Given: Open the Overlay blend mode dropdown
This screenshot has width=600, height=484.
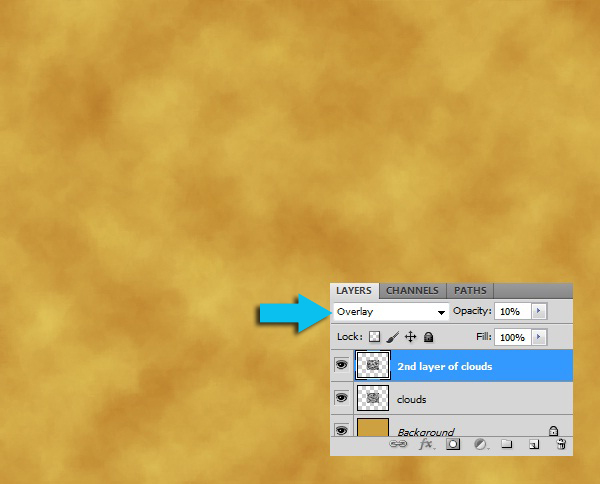Looking at the screenshot, I should [x=390, y=312].
